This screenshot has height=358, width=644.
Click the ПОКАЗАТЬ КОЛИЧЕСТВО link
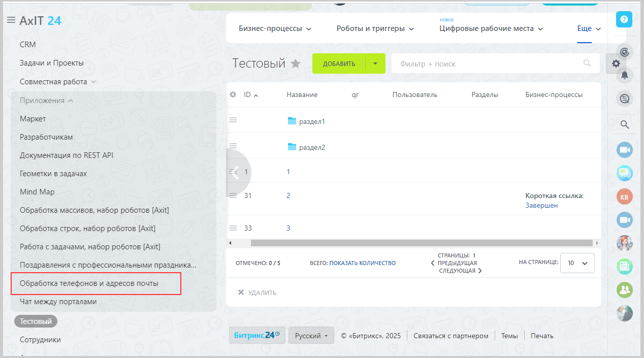click(363, 263)
